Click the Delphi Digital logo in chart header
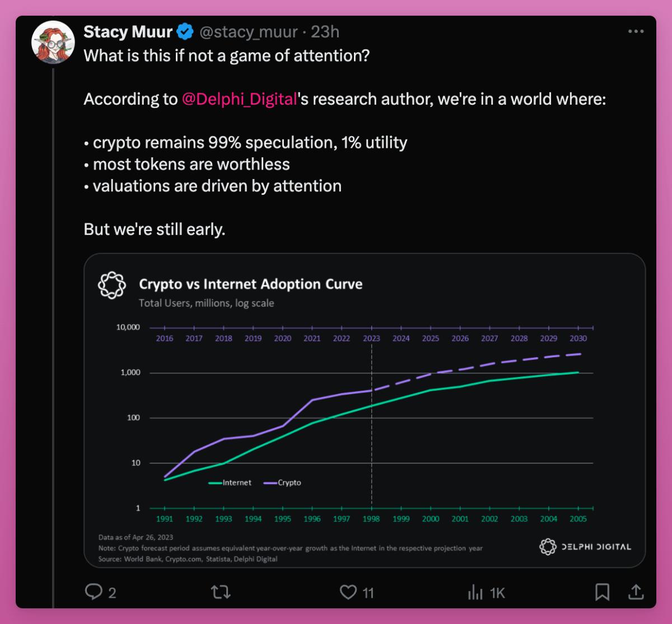 click(111, 285)
